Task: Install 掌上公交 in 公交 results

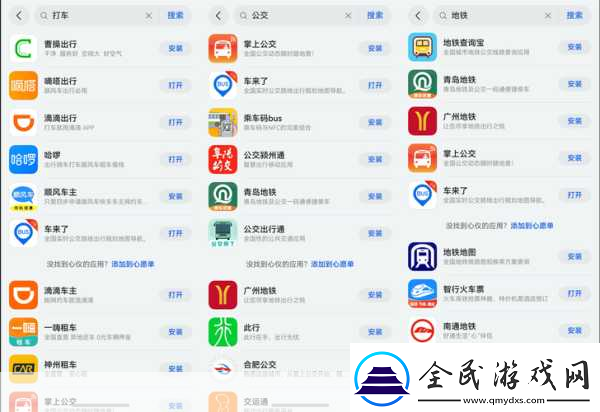Action: [x=375, y=49]
